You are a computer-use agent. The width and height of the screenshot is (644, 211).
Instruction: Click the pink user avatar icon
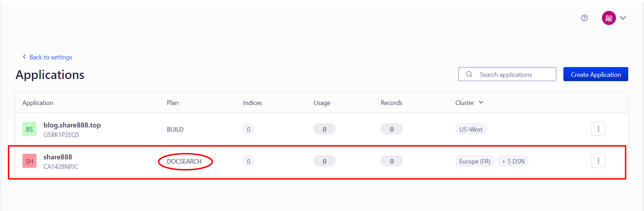click(609, 18)
